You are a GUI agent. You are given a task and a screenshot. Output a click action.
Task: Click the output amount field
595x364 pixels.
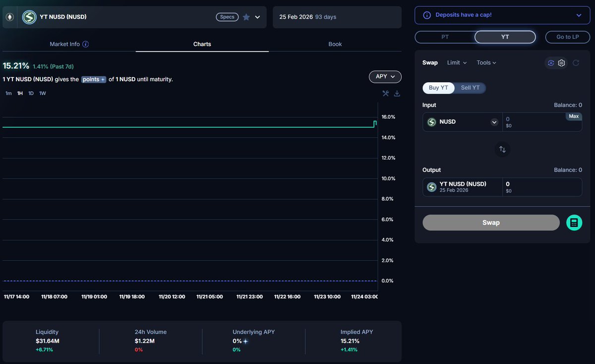(542, 187)
